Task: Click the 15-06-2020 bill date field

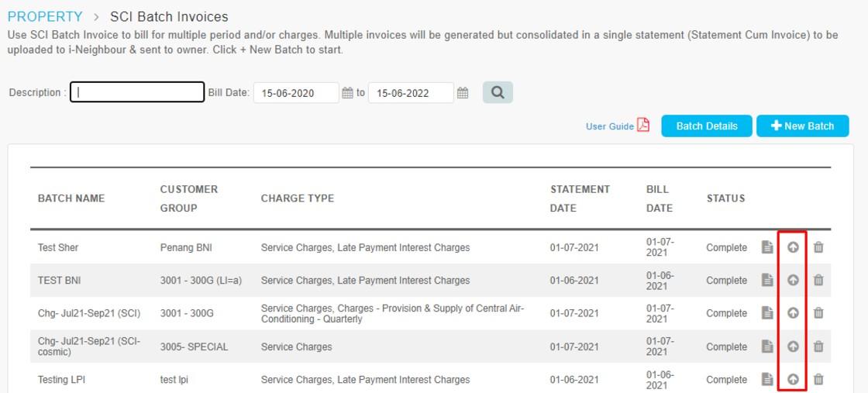Action: [x=296, y=93]
